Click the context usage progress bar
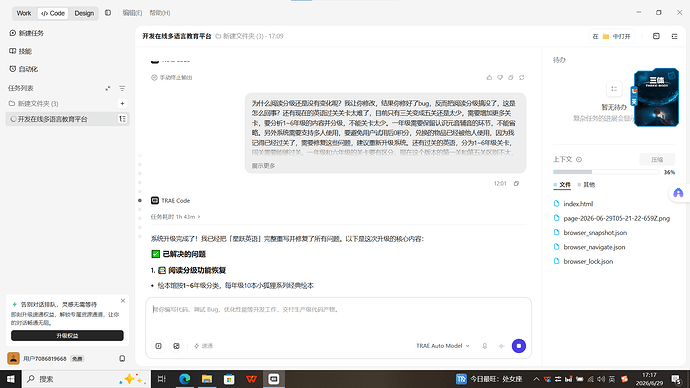Image resolution: width=690 pixels, height=388 pixels. tap(606, 172)
